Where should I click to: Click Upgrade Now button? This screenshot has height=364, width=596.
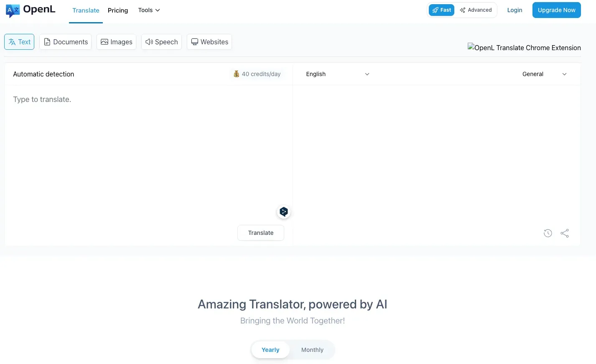pyautogui.click(x=556, y=10)
